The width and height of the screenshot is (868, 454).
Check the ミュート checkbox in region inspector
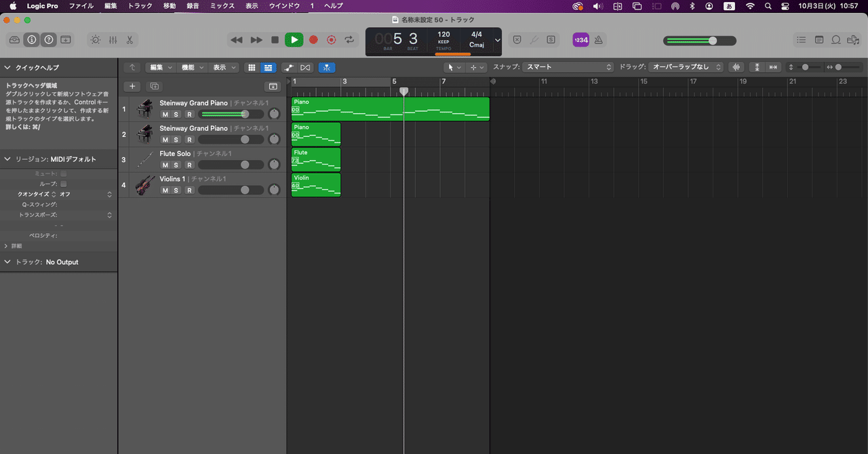coord(63,173)
